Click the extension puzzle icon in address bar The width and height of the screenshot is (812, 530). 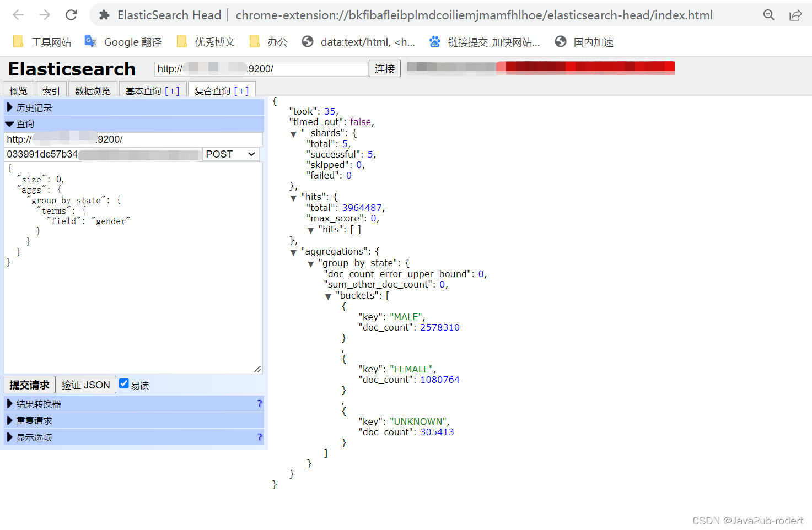point(104,15)
